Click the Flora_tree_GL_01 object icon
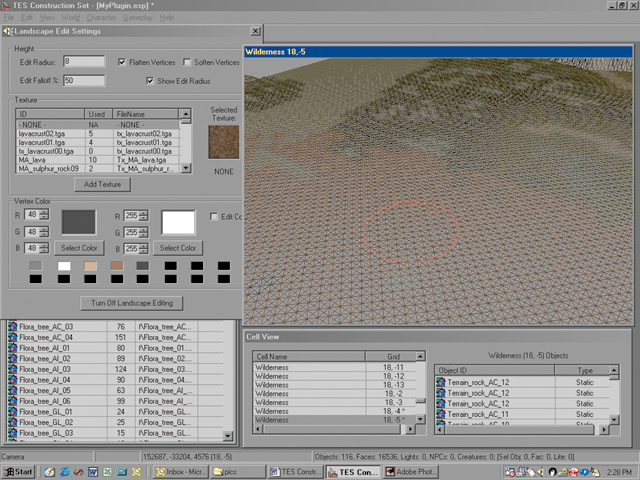The height and width of the screenshot is (480, 640). (13, 411)
